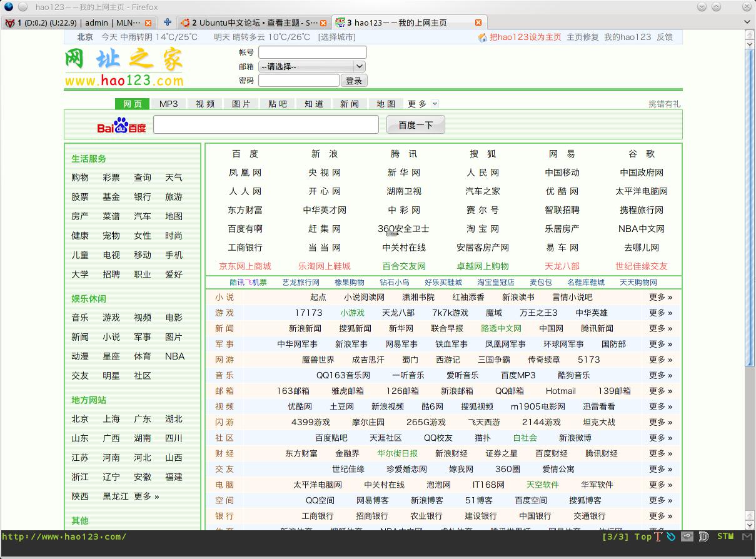Expand 更多 » in the 邮箱 row

tap(661, 391)
